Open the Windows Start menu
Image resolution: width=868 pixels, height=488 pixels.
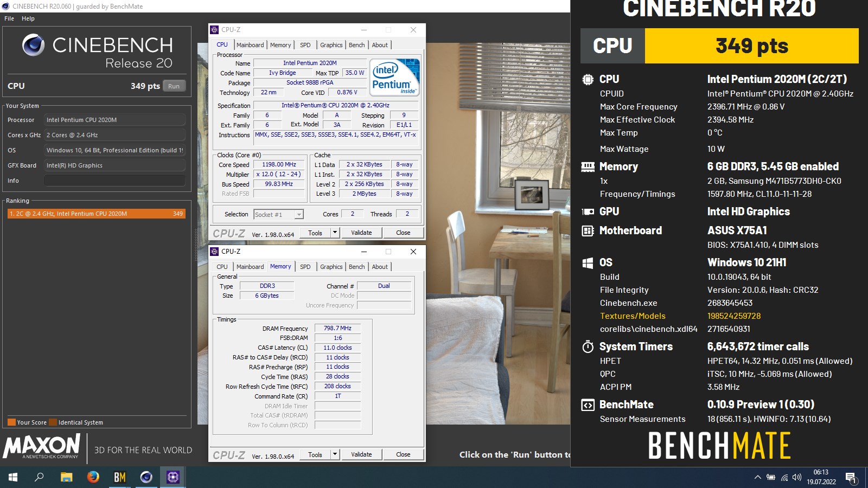point(13,477)
